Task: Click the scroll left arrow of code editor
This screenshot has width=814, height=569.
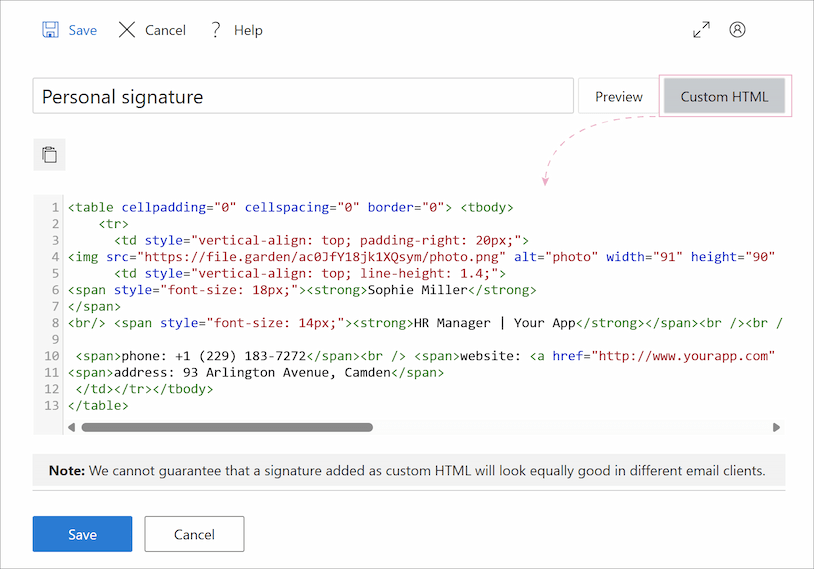Action: pos(72,427)
